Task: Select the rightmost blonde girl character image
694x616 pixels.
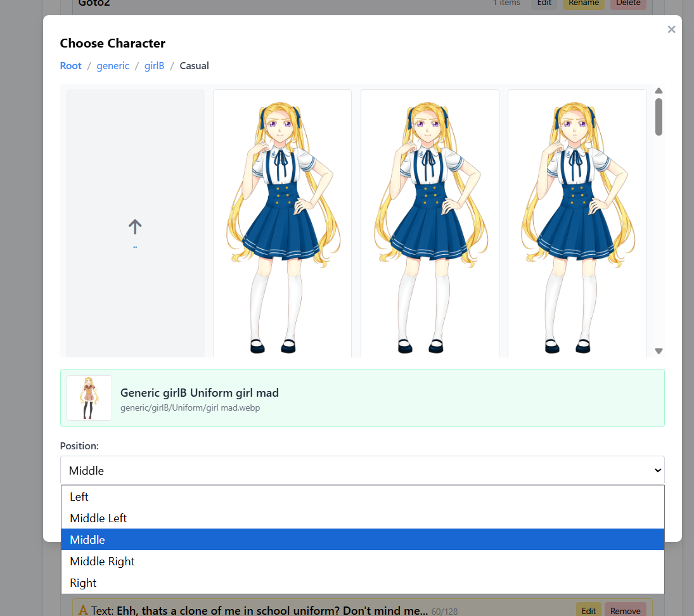Action: 577,223
